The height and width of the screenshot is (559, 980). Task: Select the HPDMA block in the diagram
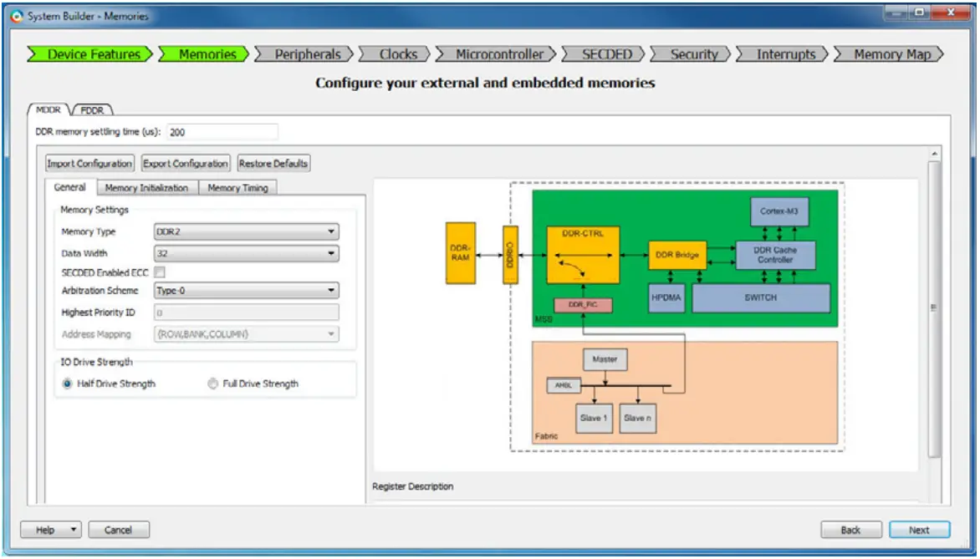pyautogui.click(x=666, y=297)
